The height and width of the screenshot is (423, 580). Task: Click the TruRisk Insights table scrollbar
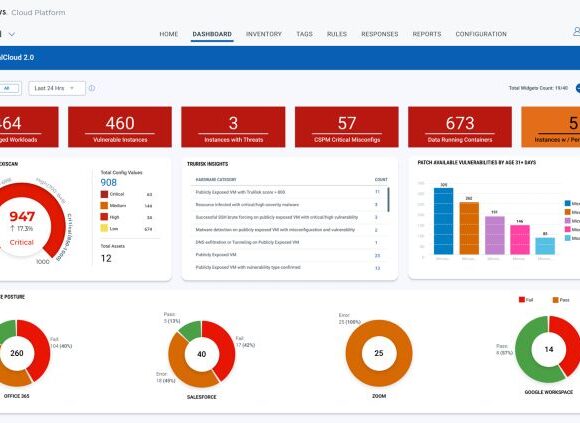coord(388,200)
